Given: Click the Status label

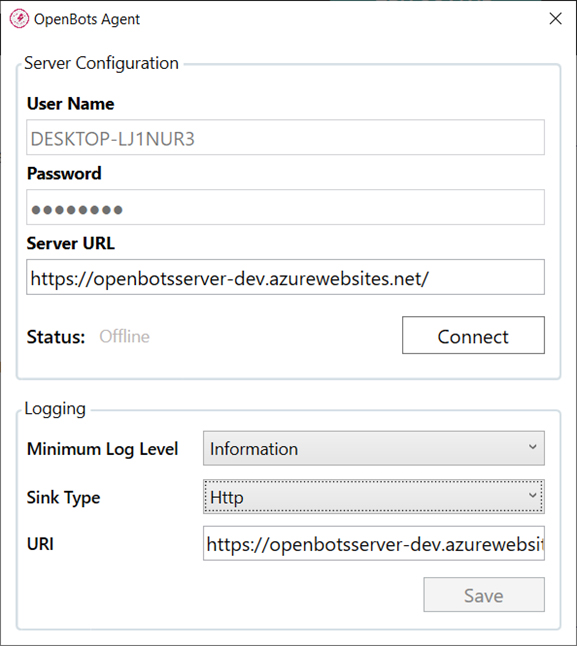Looking at the screenshot, I should click(x=56, y=337).
